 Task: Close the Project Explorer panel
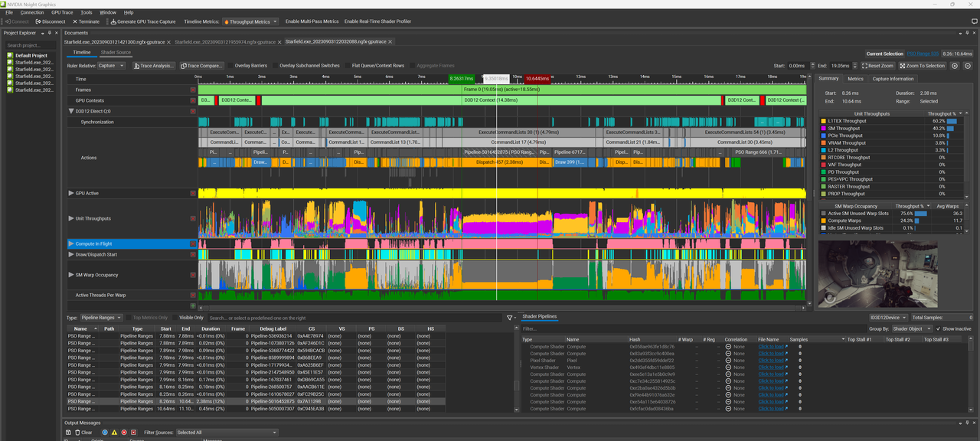(x=56, y=33)
